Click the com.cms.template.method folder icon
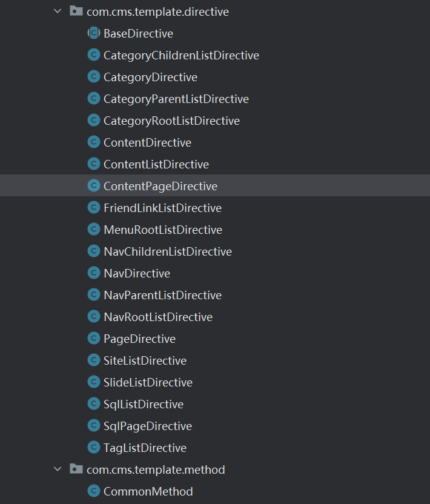The height and width of the screenshot is (504, 430). 76,469
